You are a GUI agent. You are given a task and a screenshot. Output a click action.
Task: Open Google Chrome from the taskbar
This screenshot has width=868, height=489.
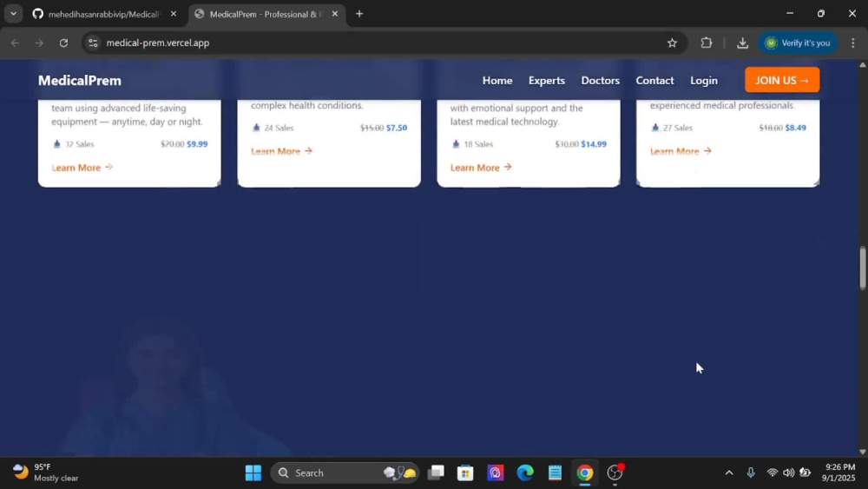[584, 472]
